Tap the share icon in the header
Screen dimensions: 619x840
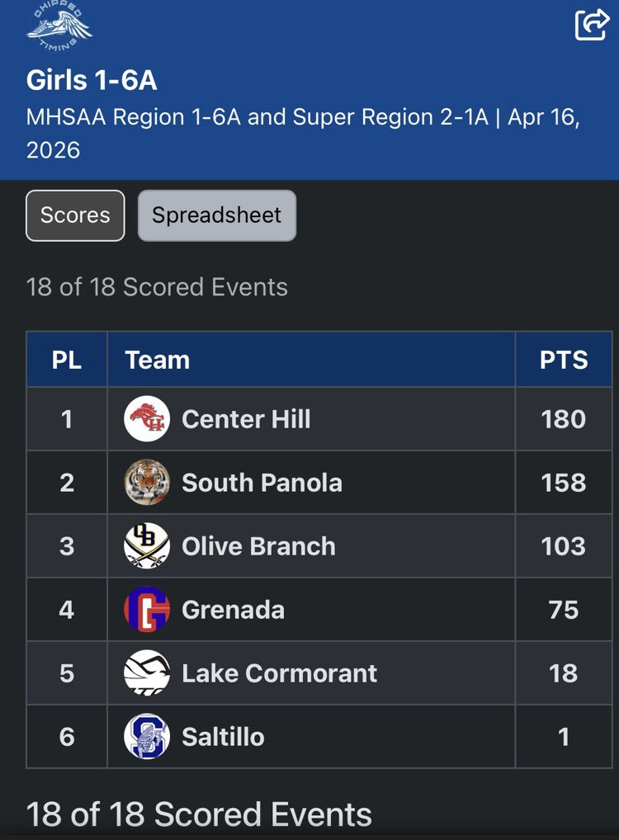[x=591, y=24]
